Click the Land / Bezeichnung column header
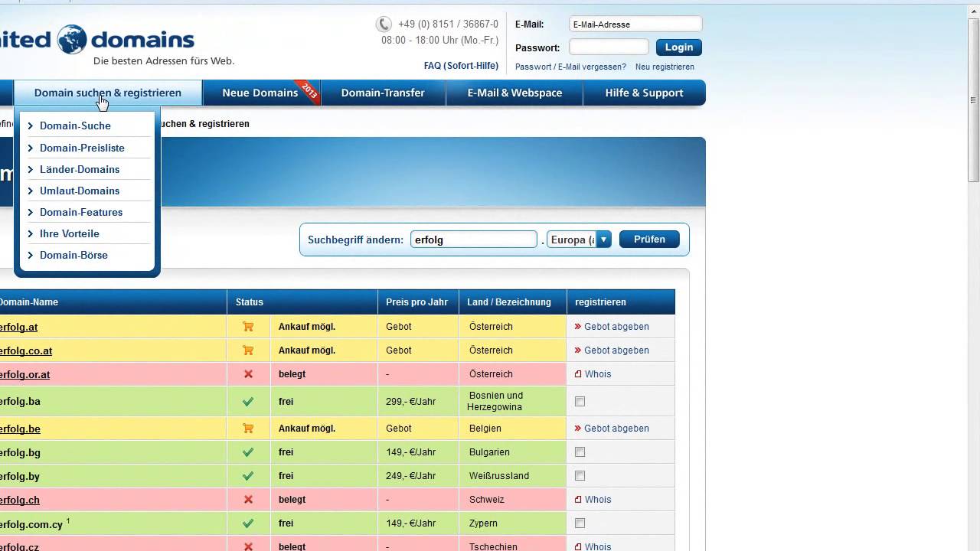Viewport: 980px width, 551px height. click(x=513, y=302)
